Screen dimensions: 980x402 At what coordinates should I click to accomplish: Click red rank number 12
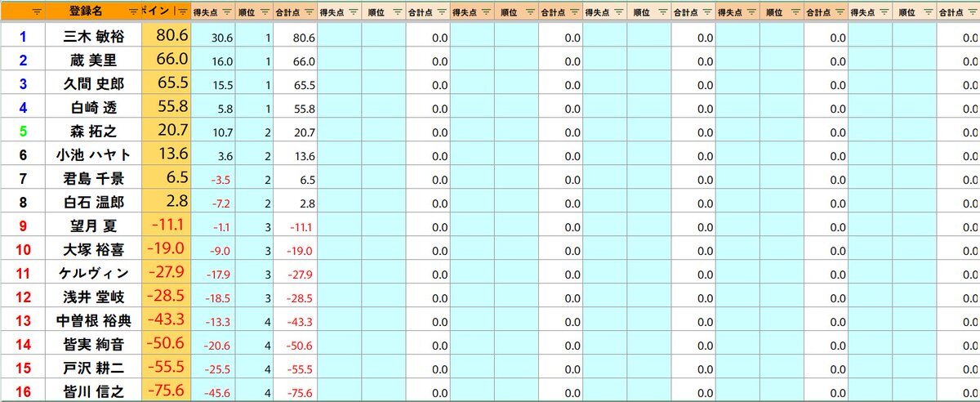click(x=23, y=297)
